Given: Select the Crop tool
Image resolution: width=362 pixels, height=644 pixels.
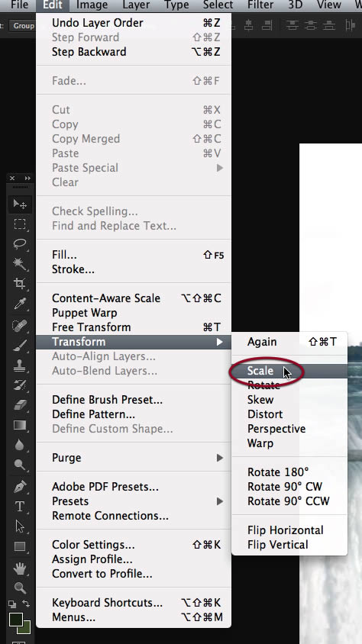Looking at the screenshot, I should coord(20,283).
